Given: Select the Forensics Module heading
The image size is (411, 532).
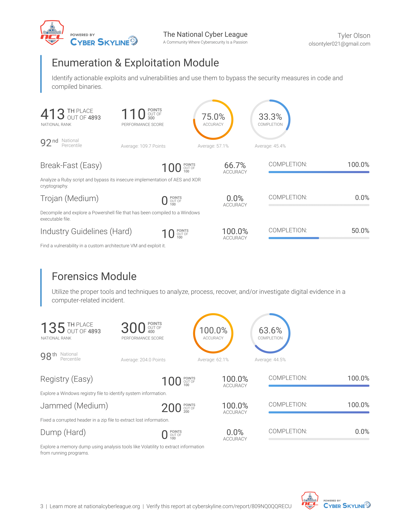Looking at the screenshot, I should pos(94,276).
